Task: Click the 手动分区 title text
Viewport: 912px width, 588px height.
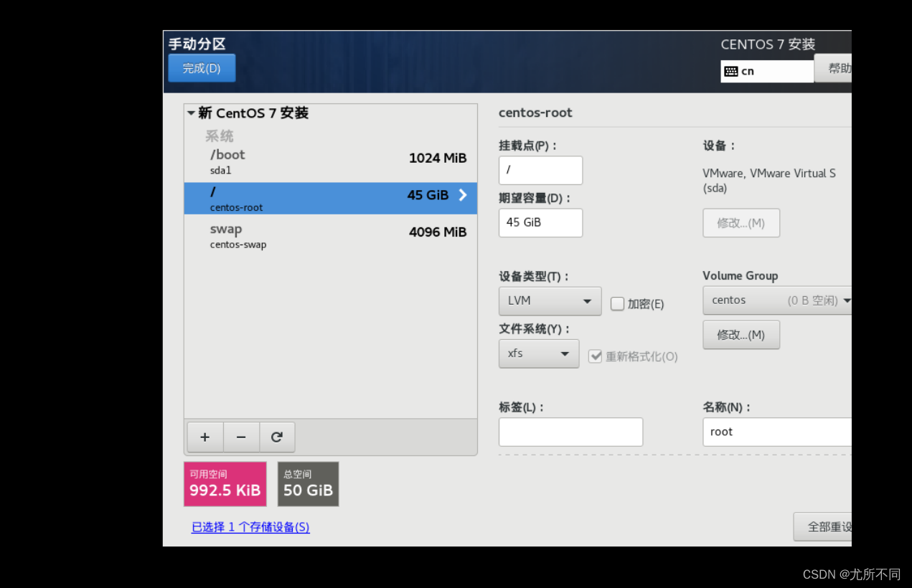Action: 197,44
